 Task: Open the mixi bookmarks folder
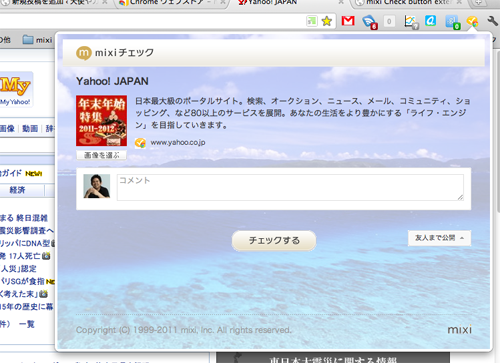(37, 40)
